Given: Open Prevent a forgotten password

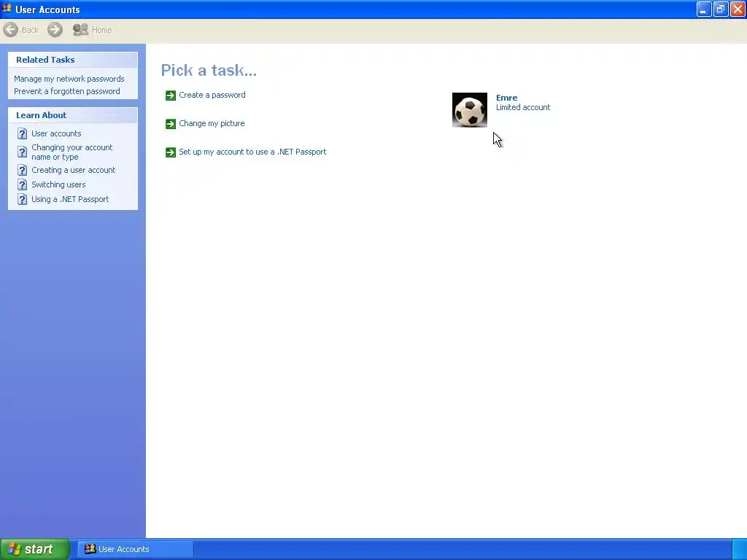Looking at the screenshot, I should click(66, 91).
